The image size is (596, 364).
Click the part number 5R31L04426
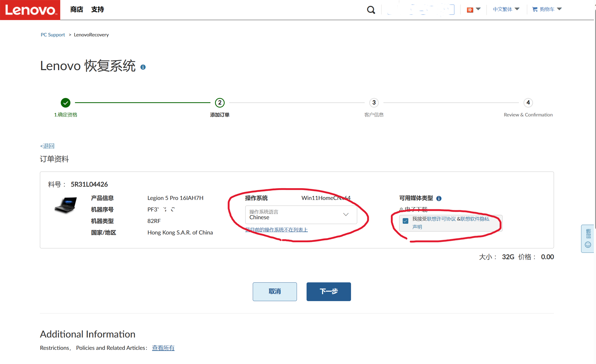(89, 184)
